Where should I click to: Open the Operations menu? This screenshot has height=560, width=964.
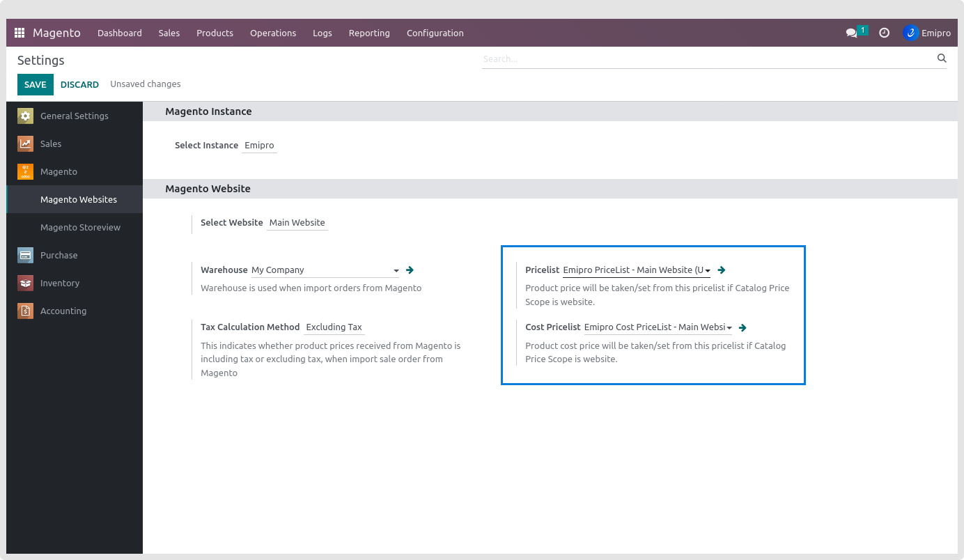(x=273, y=33)
